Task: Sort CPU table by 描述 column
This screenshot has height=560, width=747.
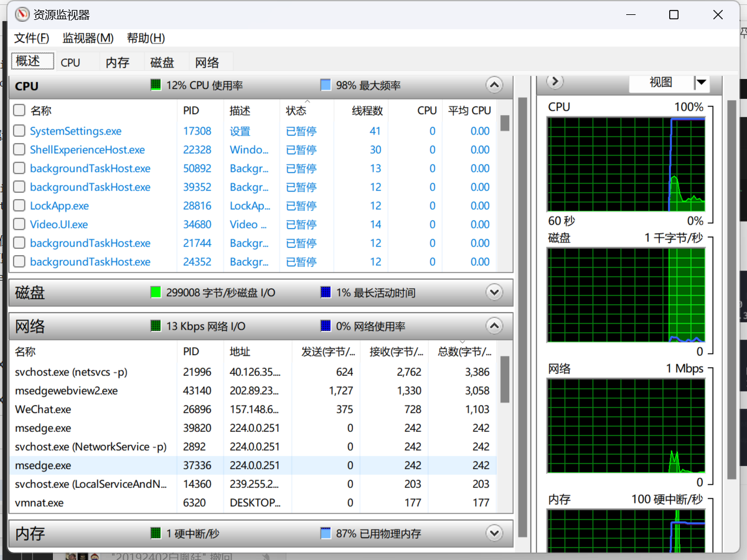Action: point(251,110)
